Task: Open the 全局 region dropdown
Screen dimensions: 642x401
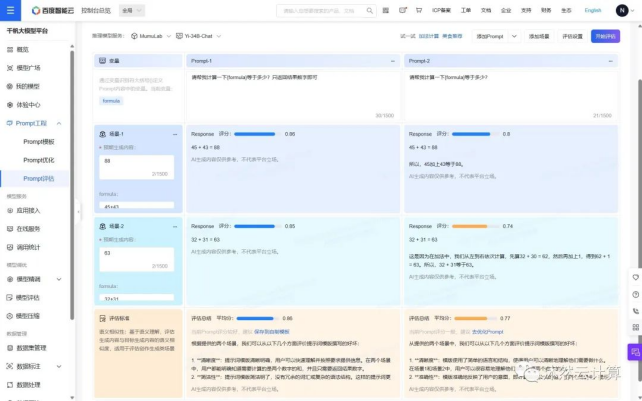Action: pos(132,11)
